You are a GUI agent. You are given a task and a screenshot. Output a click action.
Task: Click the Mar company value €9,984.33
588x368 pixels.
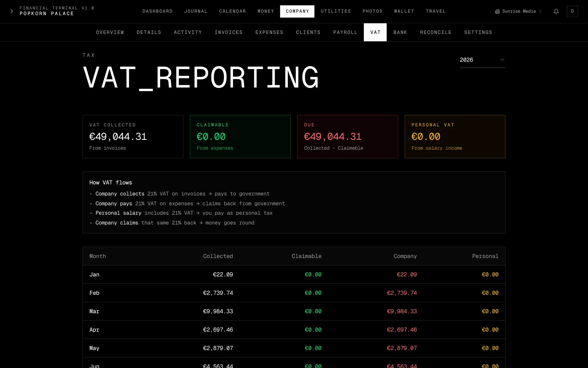(x=402, y=311)
